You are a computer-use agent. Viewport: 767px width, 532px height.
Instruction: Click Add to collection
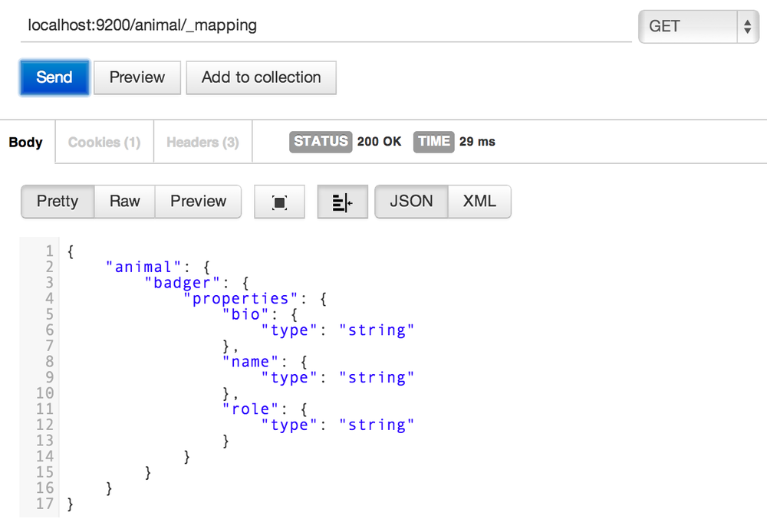261,77
